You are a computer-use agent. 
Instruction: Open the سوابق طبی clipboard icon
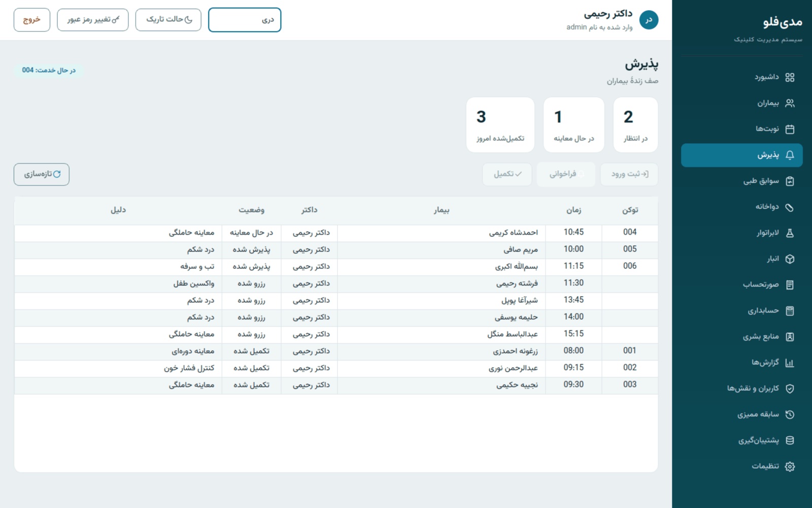pos(790,181)
